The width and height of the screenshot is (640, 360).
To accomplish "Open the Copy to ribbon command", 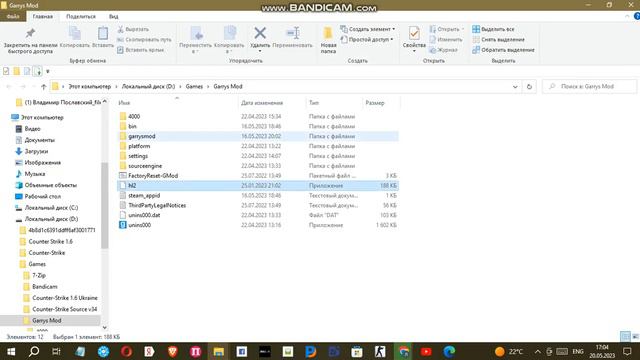I will [229, 40].
